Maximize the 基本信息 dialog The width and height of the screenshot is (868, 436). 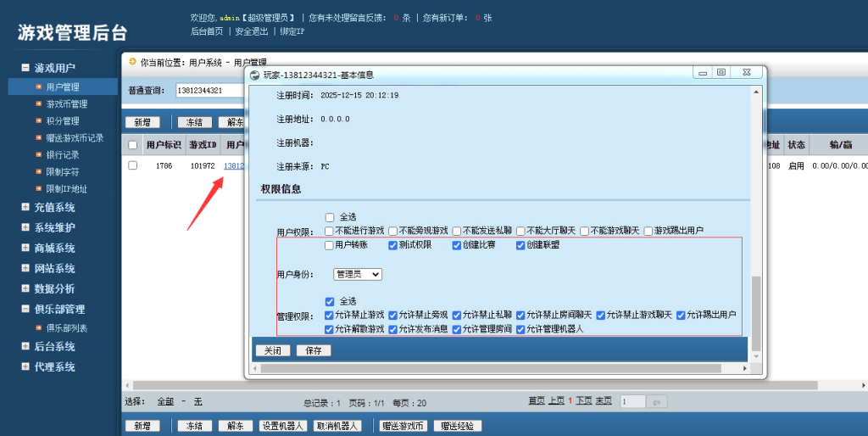point(721,73)
